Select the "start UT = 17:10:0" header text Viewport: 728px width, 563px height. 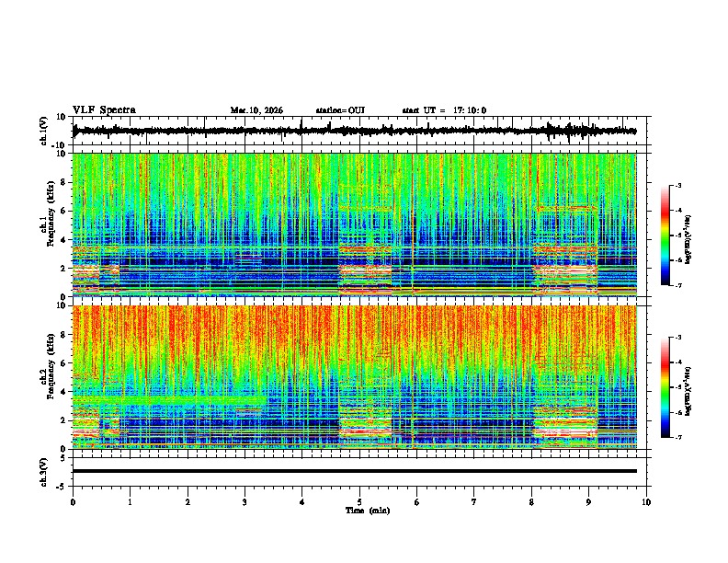444,110
